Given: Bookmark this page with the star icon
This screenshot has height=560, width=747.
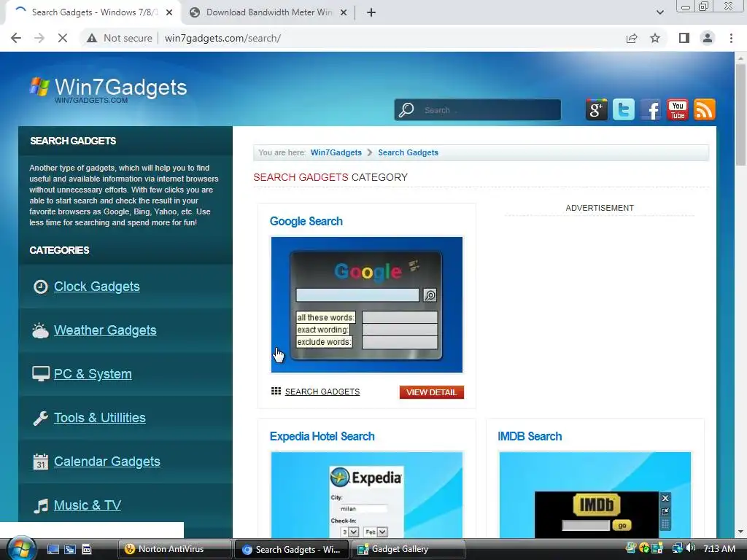Looking at the screenshot, I should (655, 38).
